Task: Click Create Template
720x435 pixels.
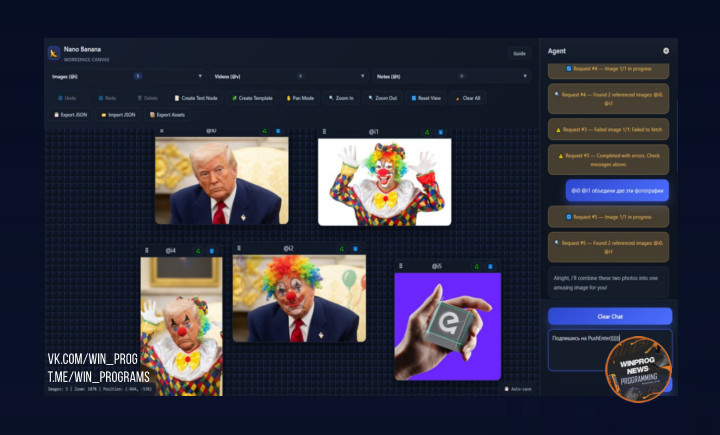Action: 252,98
